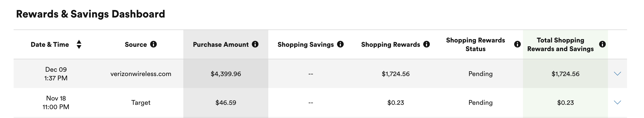The image size is (644, 118).
Task: Click the Purchase Amount column header label
Action: 221,45
